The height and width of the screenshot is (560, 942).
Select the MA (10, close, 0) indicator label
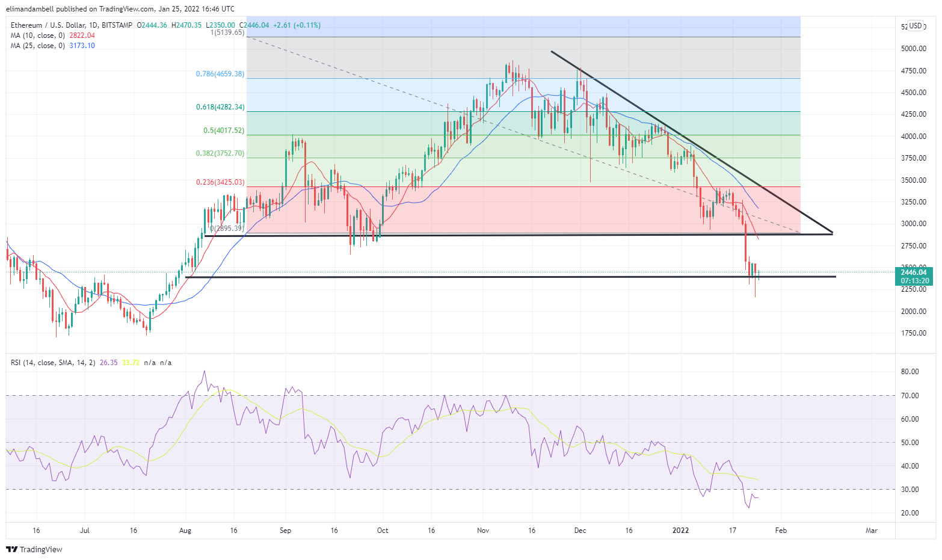coord(37,35)
